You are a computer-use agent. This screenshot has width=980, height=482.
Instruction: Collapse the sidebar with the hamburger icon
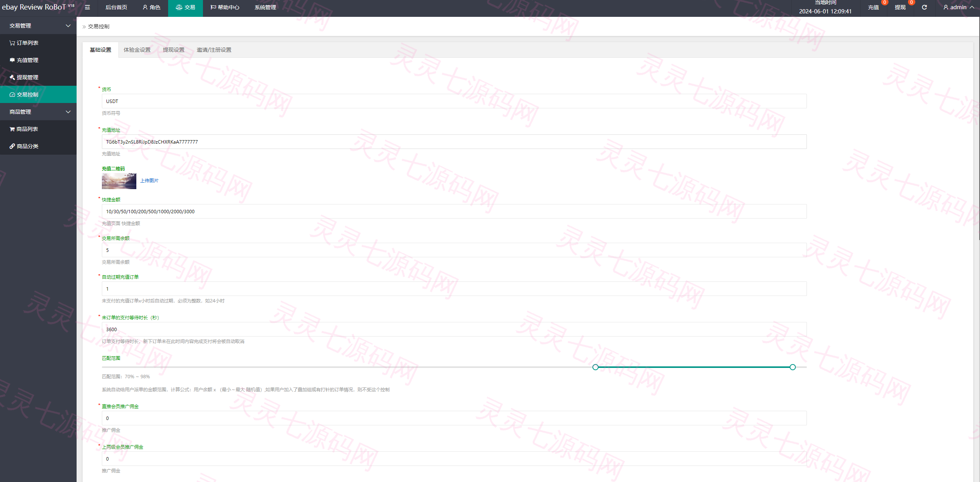[x=87, y=7]
